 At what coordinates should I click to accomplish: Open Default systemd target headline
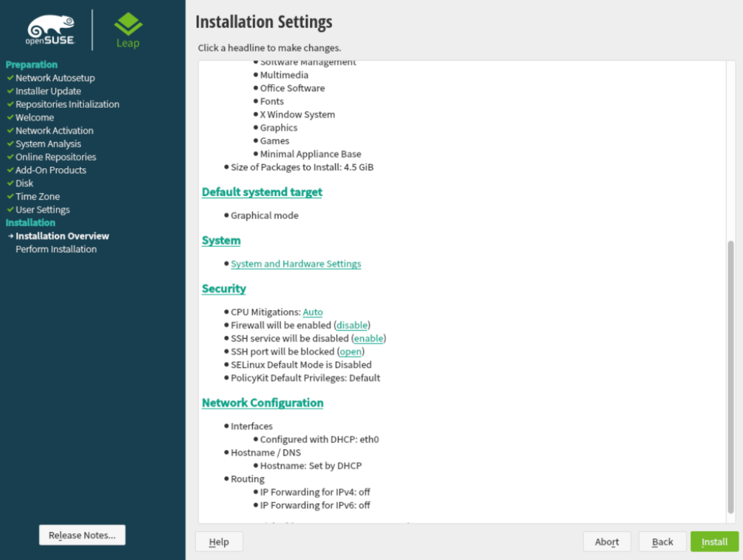(x=262, y=192)
